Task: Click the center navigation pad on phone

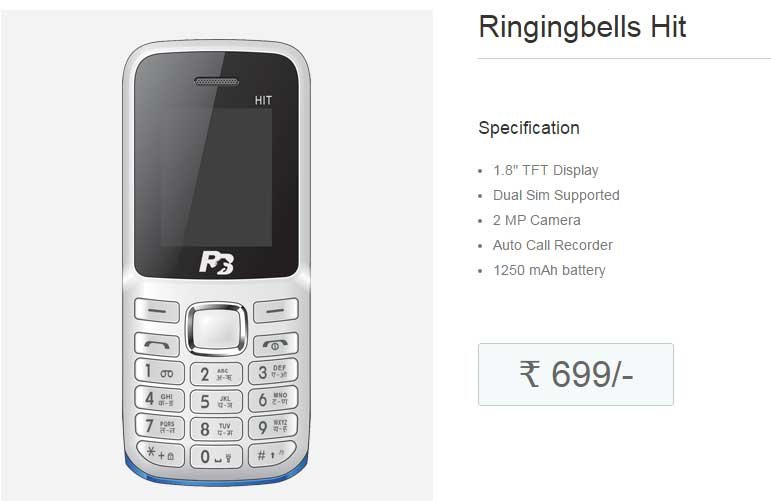Action: pyautogui.click(x=216, y=329)
